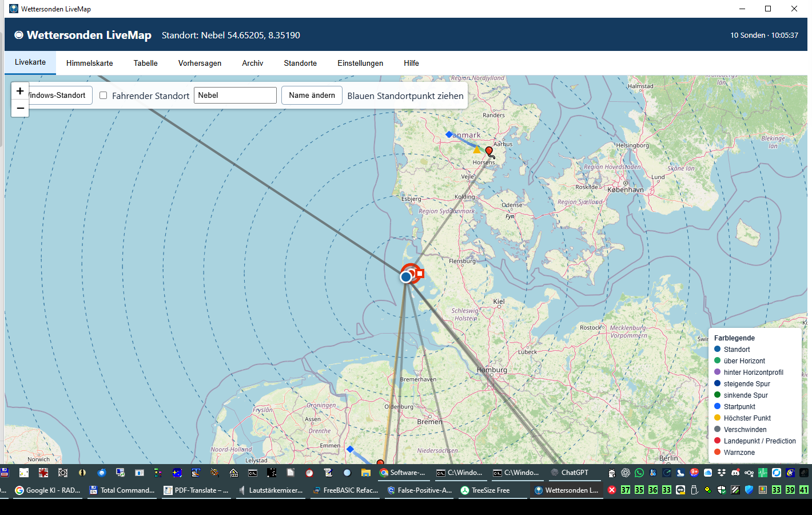This screenshot has width=812, height=515.
Task: Click the über Horizont green legend dot
Action: (x=717, y=360)
